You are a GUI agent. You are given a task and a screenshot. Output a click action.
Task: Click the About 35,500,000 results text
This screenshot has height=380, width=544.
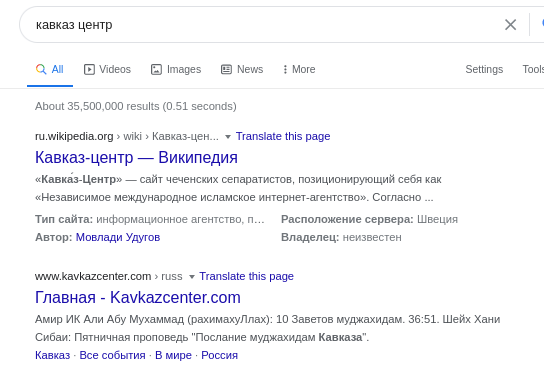pyautogui.click(x=136, y=106)
